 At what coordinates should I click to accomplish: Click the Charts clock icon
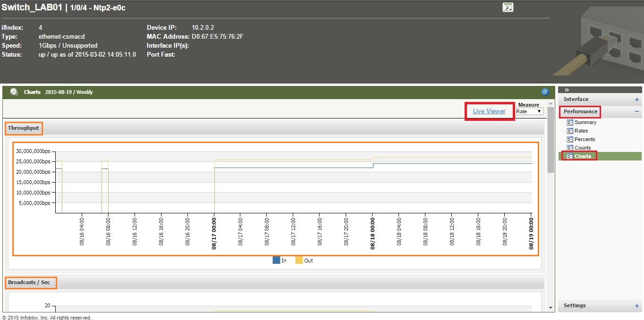pos(14,92)
